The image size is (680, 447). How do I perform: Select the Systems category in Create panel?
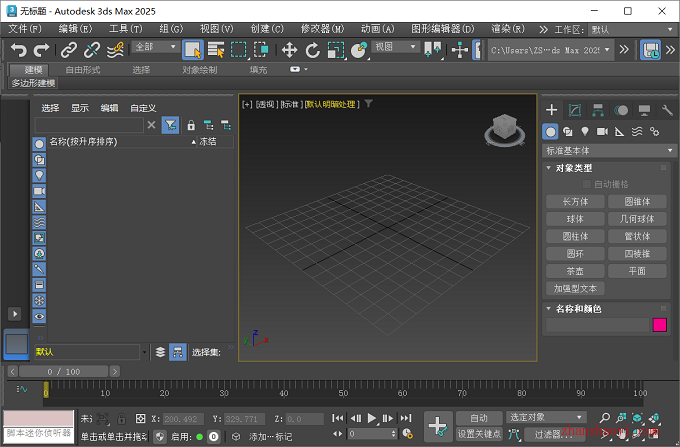(654, 131)
